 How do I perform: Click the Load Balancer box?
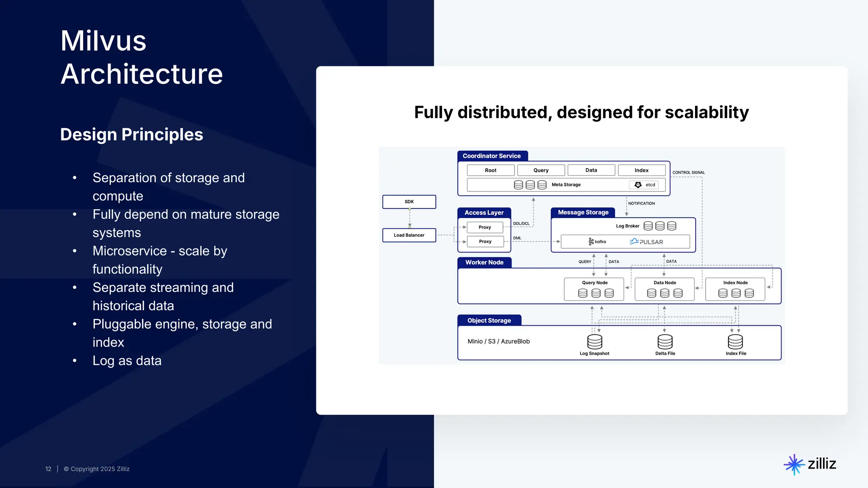[409, 235]
